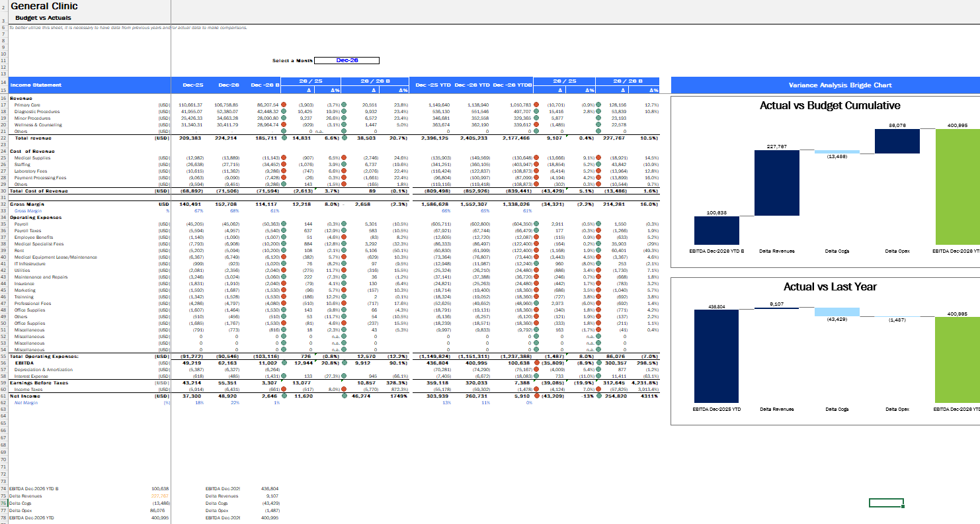Click the Actual vs Budget Cumulative chart title

click(829, 106)
